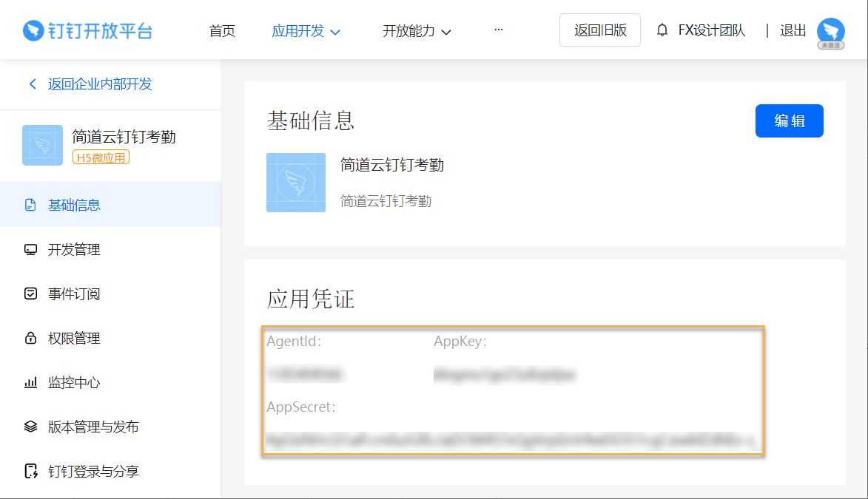Click the 版本管理与发布 layers icon
Image resolution: width=868 pixels, height=499 pixels.
(30, 427)
